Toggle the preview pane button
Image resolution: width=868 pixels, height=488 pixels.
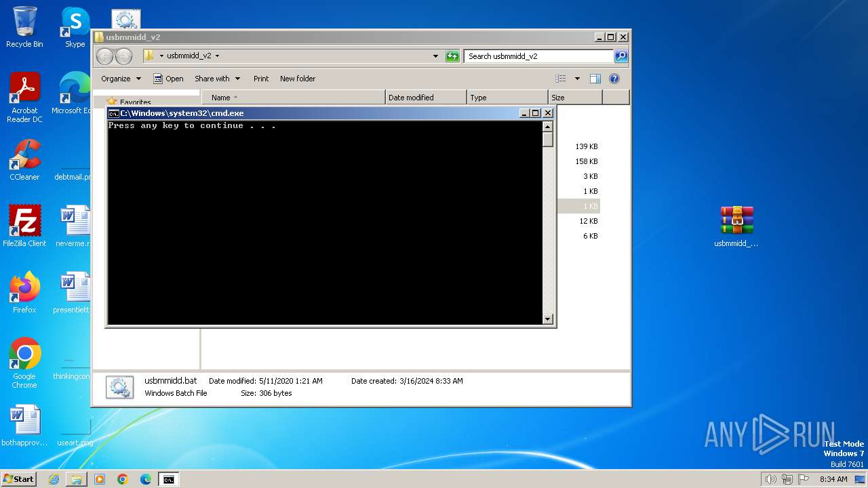click(595, 79)
